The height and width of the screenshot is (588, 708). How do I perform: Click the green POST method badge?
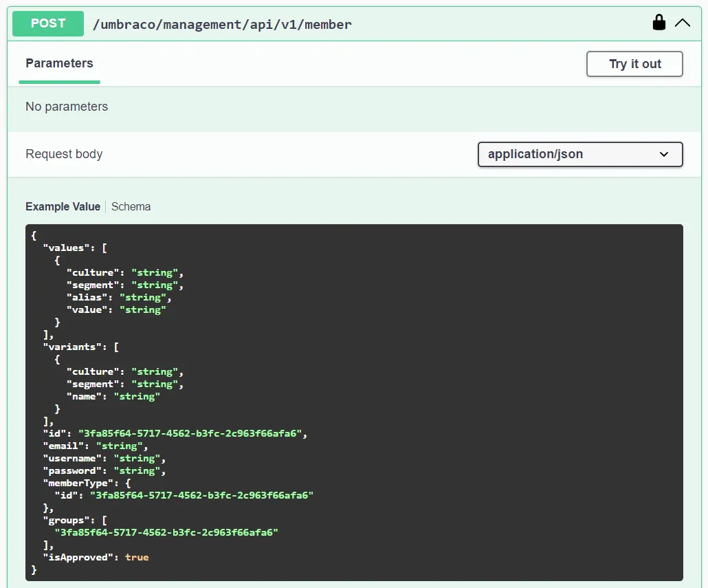[x=48, y=23]
